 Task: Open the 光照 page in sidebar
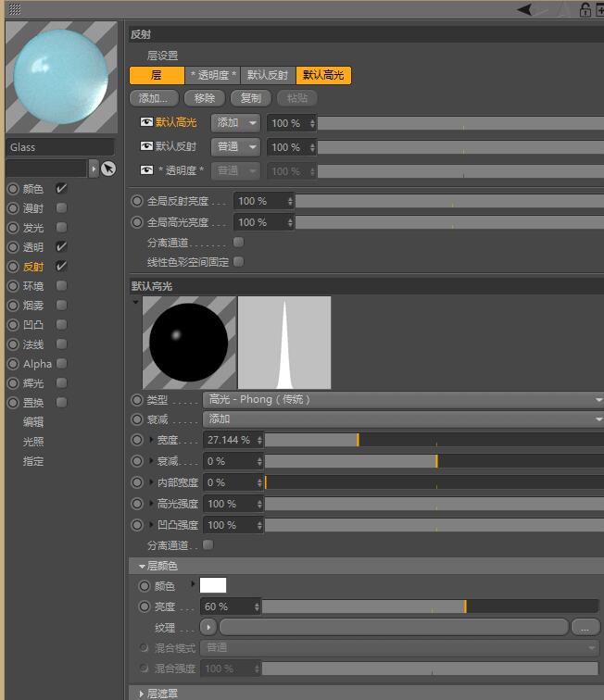pos(33,442)
